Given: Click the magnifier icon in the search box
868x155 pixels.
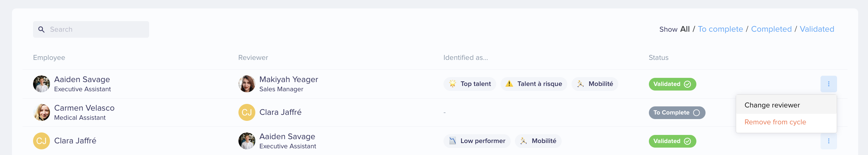Looking at the screenshot, I should pyautogui.click(x=42, y=30).
